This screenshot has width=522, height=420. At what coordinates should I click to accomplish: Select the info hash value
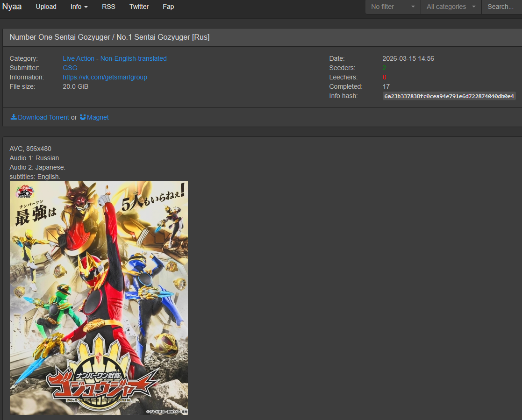tap(449, 96)
